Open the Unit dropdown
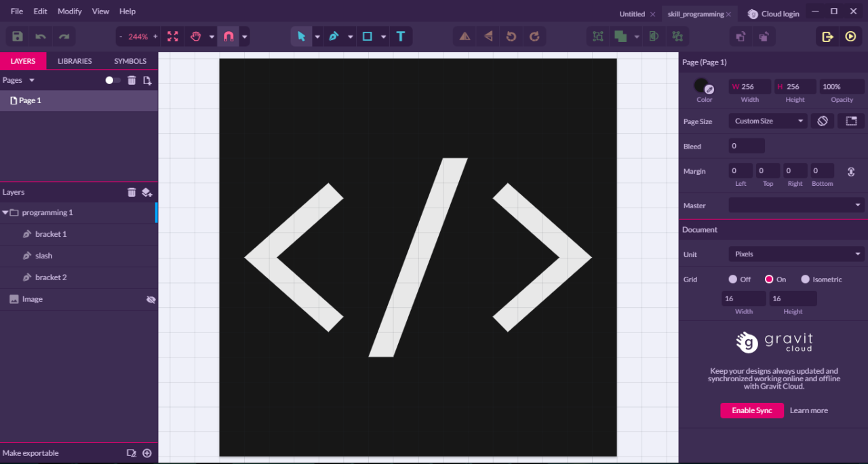The height and width of the screenshot is (464, 868). [x=796, y=254]
